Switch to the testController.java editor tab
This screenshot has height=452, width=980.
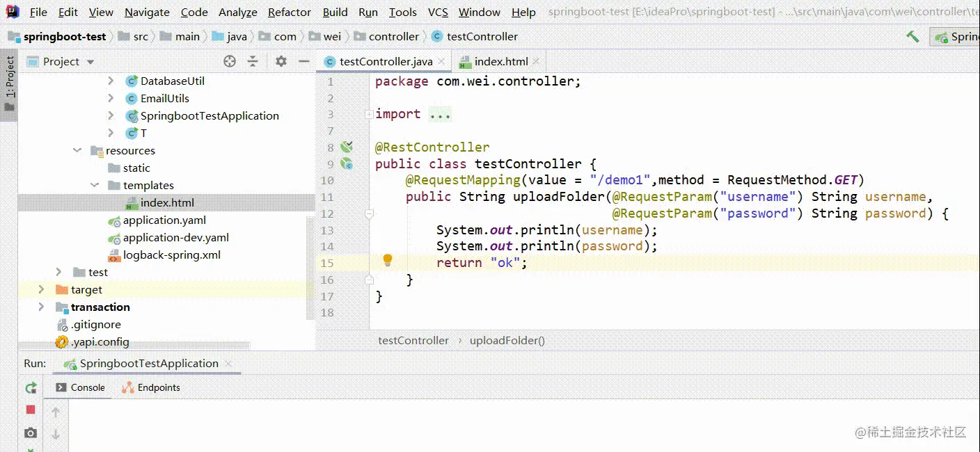[x=386, y=61]
